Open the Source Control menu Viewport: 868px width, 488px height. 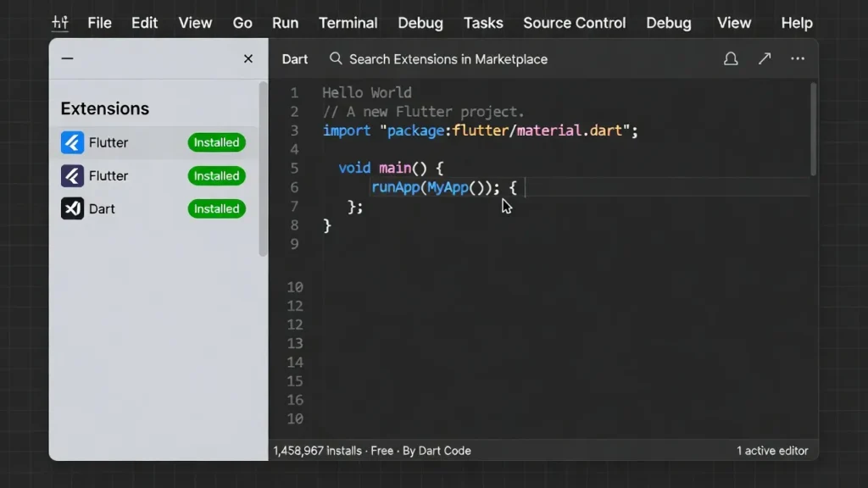click(x=574, y=23)
